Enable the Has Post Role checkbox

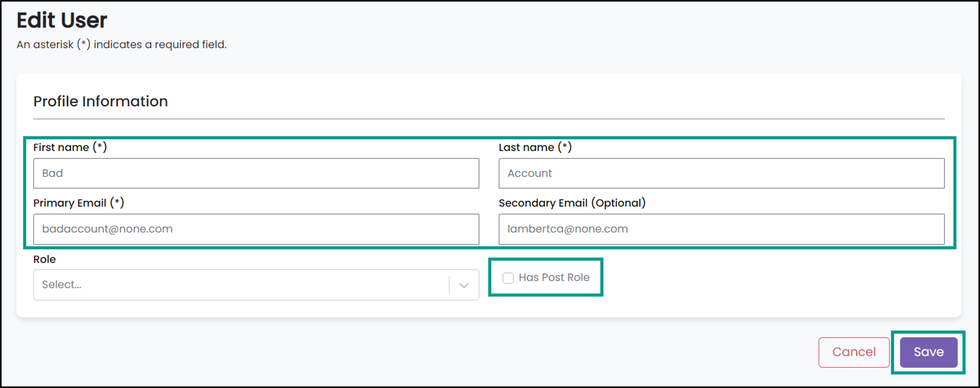(508, 278)
